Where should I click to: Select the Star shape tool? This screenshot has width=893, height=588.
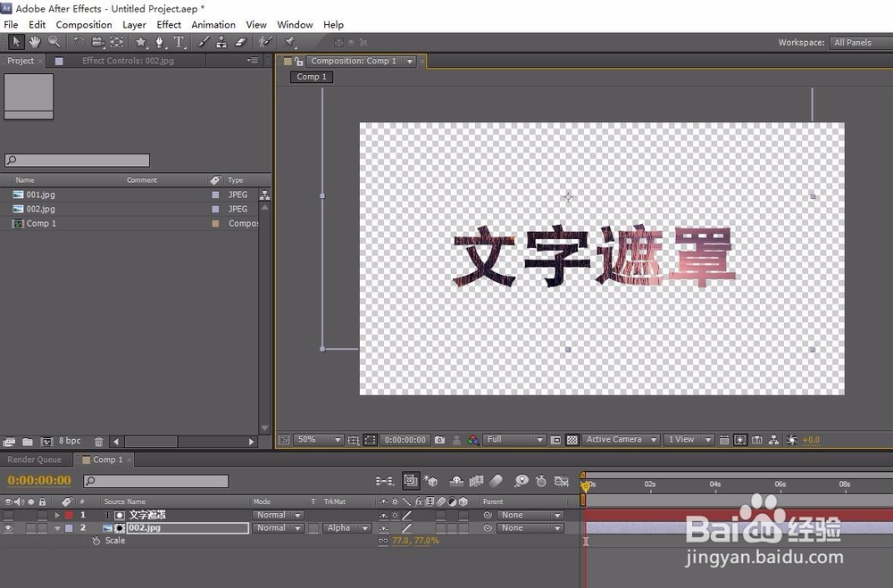[141, 42]
